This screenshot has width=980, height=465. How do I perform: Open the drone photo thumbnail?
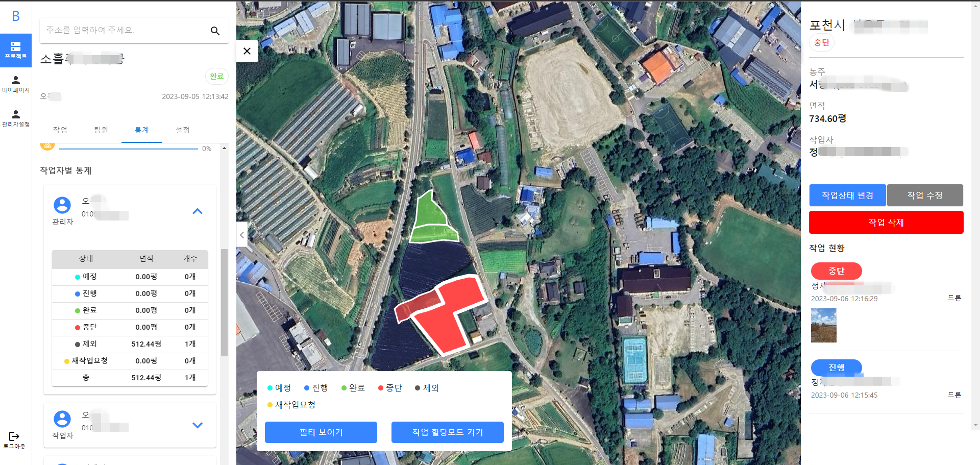tap(824, 325)
